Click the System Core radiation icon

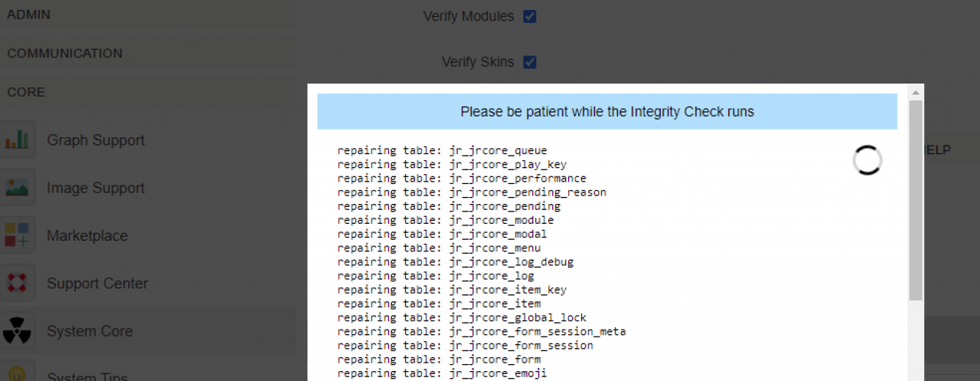(x=17, y=331)
